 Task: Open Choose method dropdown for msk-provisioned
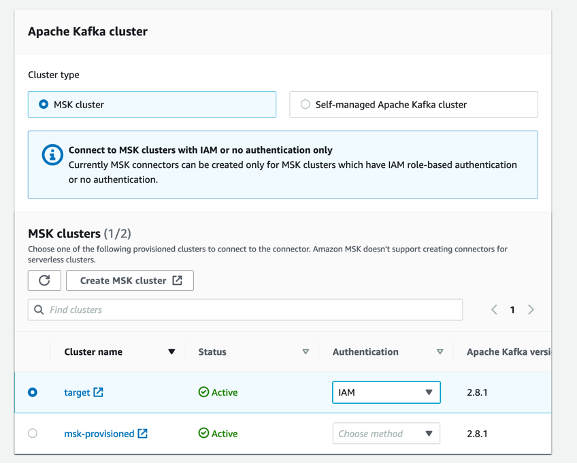(386, 434)
